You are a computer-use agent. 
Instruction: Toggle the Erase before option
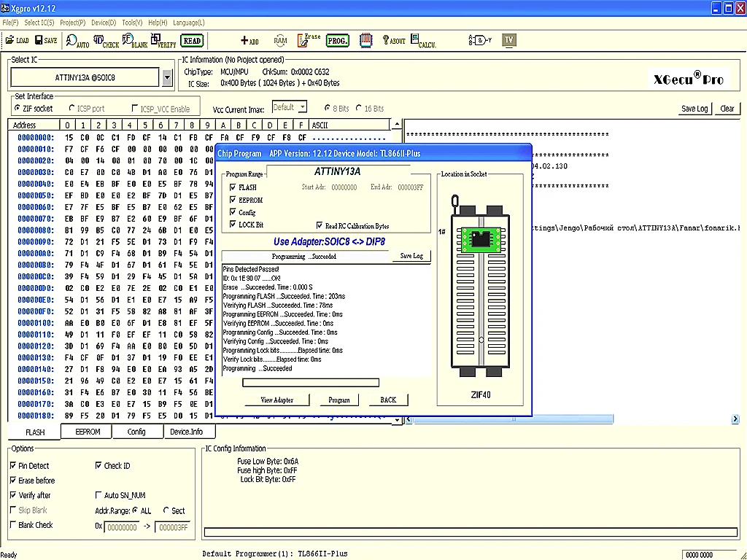pos(13,481)
